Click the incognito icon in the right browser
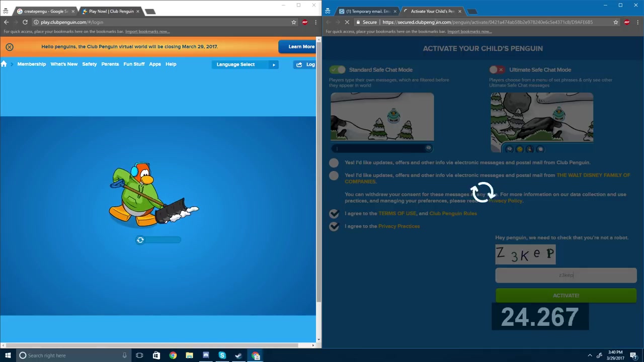This screenshot has height=362, width=644. (328, 11)
